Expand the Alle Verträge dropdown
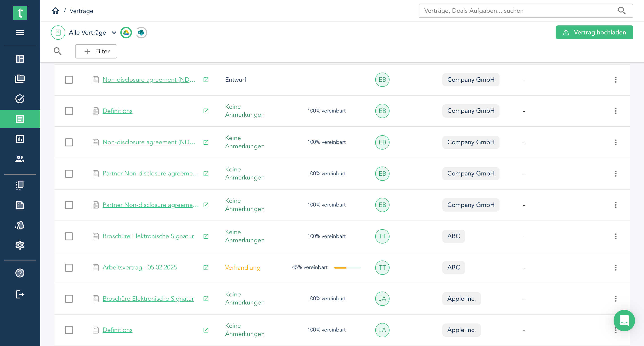The image size is (644, 346). 114,33
